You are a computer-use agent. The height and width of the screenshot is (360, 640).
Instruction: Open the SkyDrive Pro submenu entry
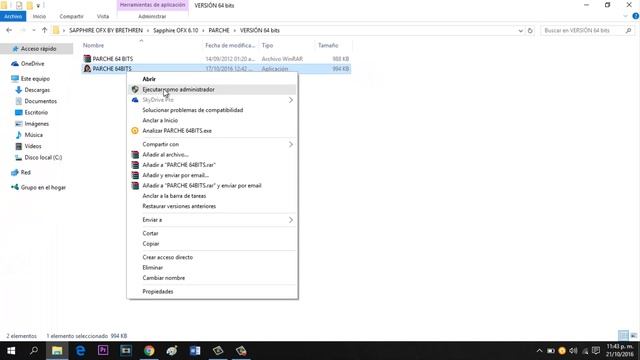212,100
